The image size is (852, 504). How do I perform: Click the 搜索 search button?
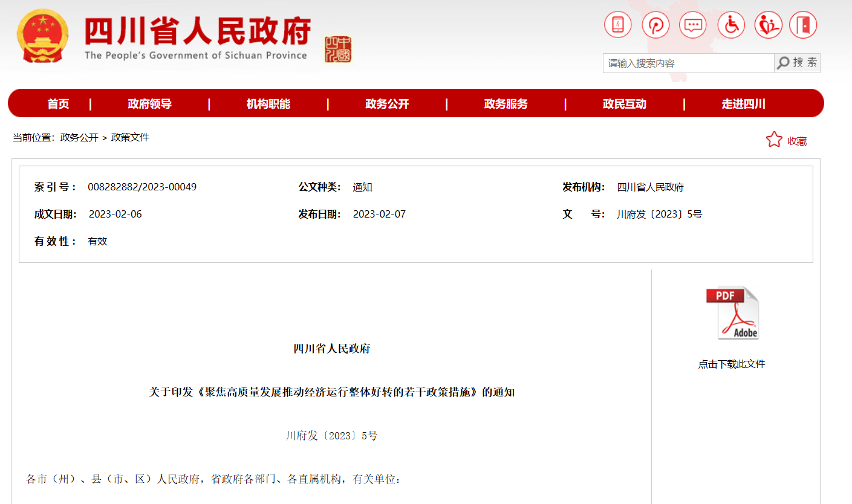(x=797, y=63)
